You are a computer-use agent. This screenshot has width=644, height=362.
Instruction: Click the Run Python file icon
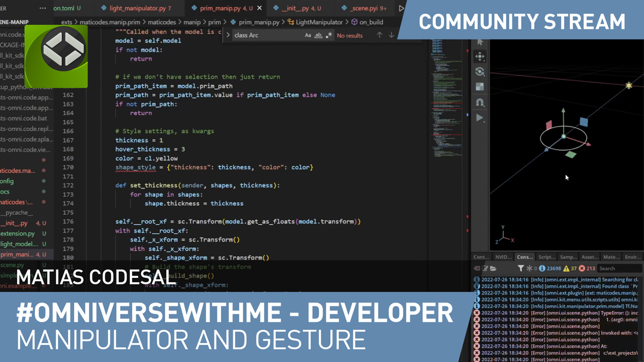[401, 9]
